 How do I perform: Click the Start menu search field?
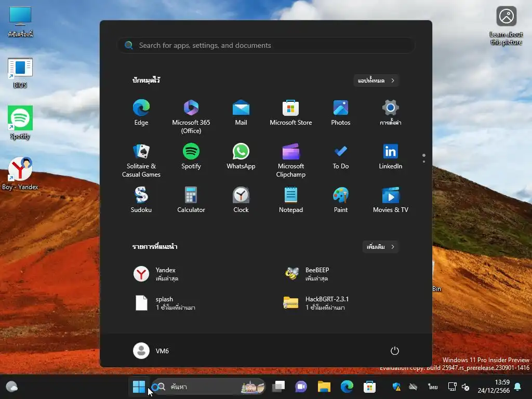[266, 45]
